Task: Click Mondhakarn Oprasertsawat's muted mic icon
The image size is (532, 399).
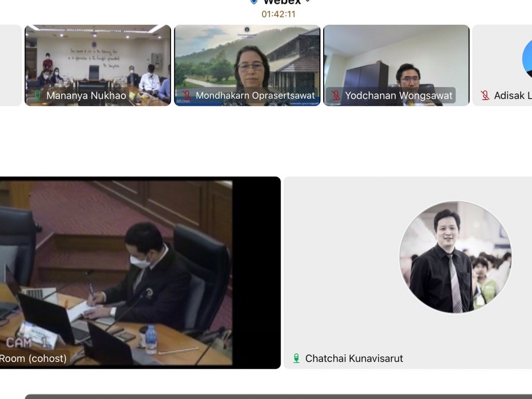Action: click(187, 96)
